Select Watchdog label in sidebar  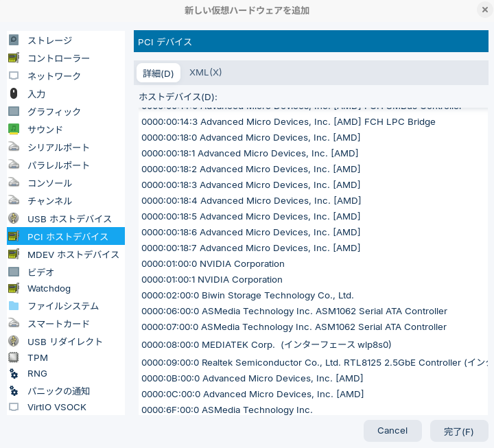(x=49, y=288)
